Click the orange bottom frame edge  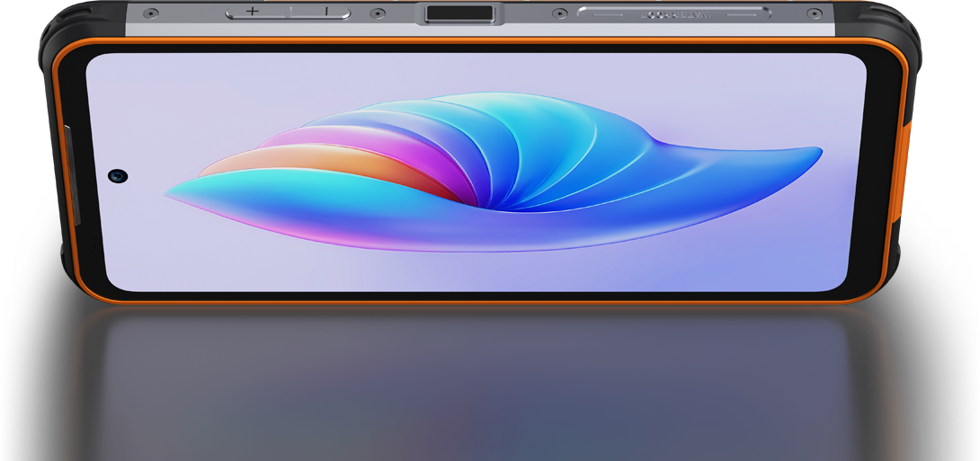486,302
